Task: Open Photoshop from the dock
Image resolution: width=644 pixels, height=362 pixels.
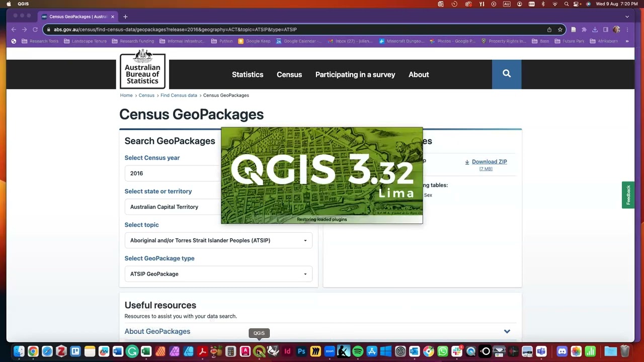Action: click(301, 351)
